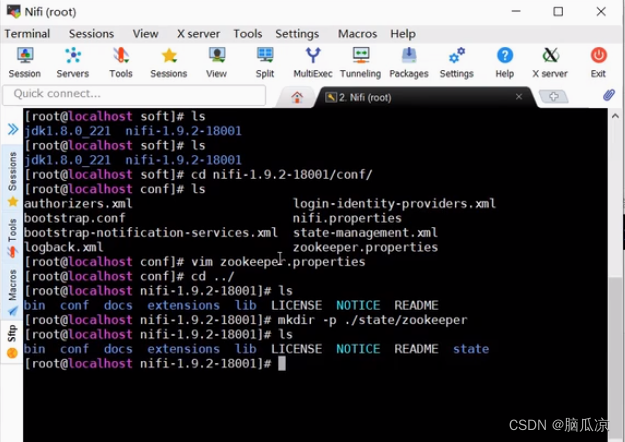Open the View menu in menu bar

coord(145,33)
